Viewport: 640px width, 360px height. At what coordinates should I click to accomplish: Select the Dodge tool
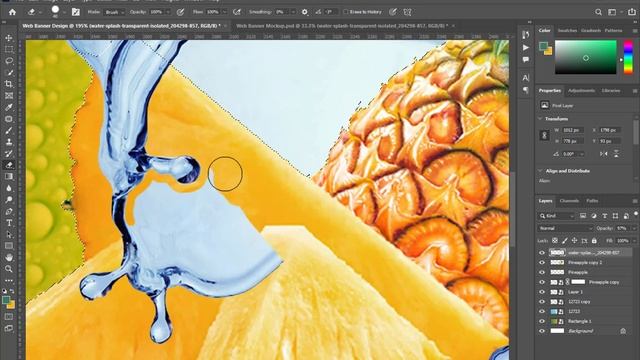click(9, 200)
